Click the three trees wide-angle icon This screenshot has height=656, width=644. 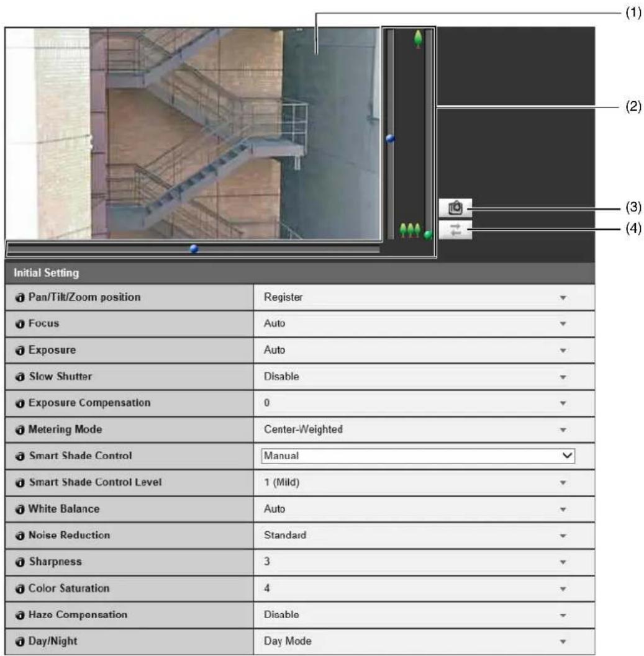[409, 230]
